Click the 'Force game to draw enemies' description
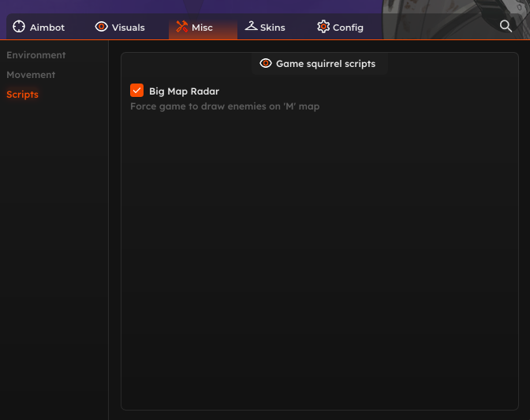 click(x=225, y=106)
